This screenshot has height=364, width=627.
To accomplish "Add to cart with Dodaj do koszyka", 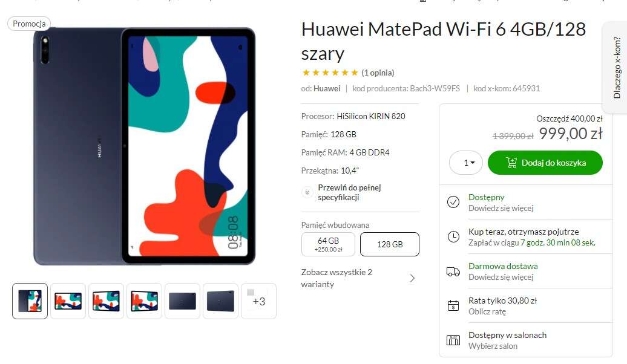I will [x=545, y=163].
